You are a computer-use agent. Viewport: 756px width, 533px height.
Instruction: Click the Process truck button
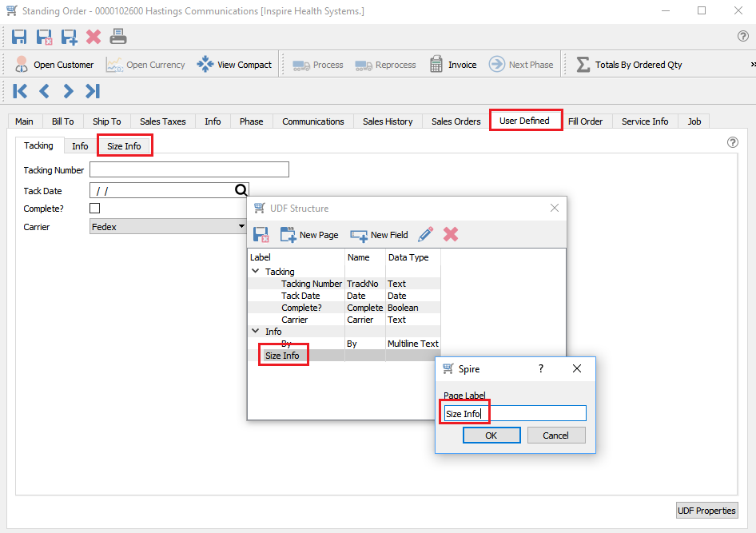pyautogui.click(x=318, y=65)
